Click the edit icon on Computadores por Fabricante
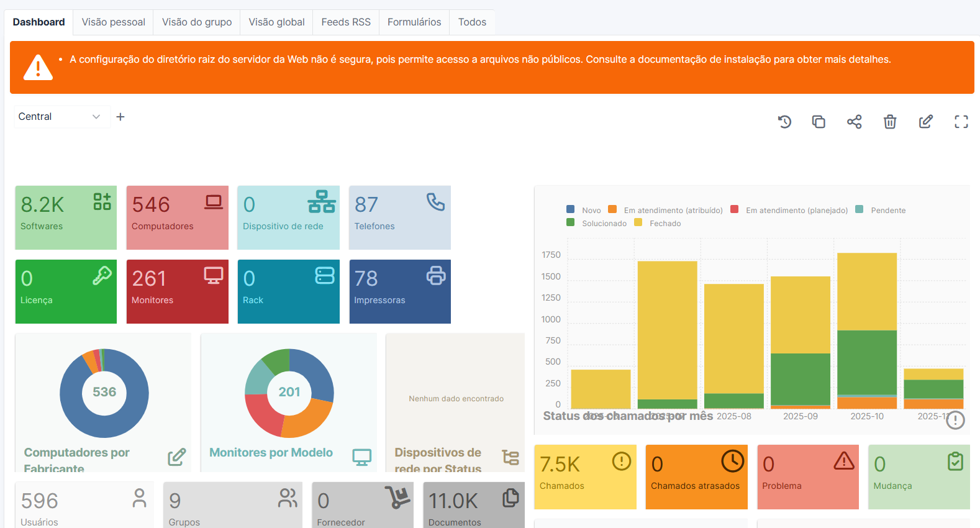 coord(176,457)
